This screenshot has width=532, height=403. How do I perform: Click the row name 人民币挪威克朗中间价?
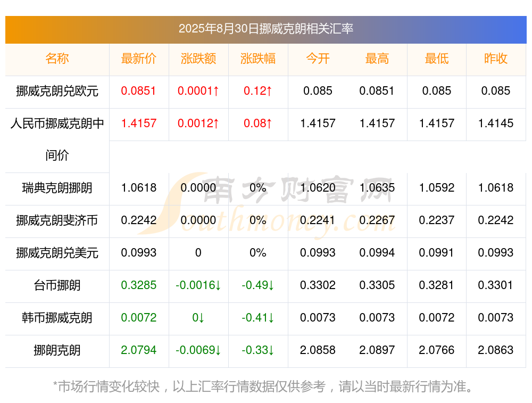point(57,139)
